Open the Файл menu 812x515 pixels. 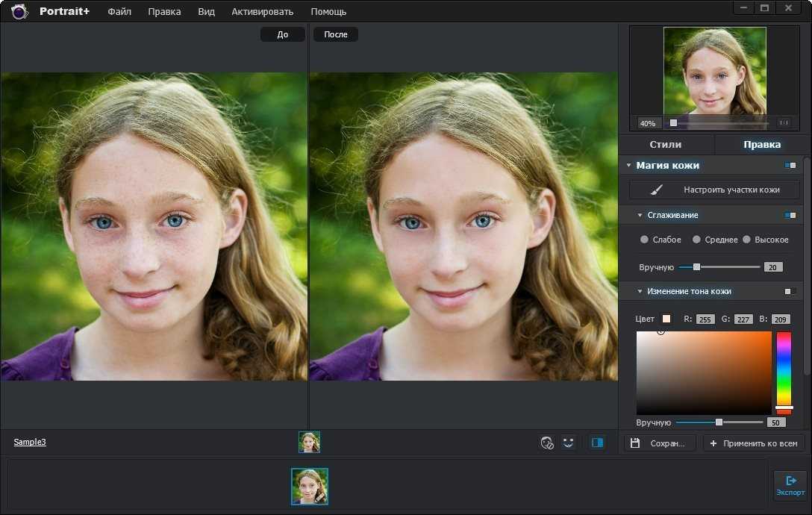pos(119,11)
